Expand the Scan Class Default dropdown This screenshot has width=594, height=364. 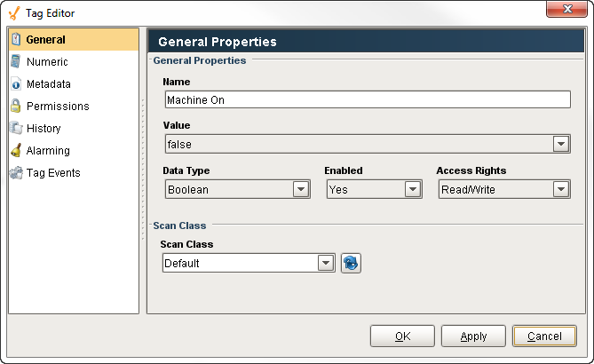(326, 263)
